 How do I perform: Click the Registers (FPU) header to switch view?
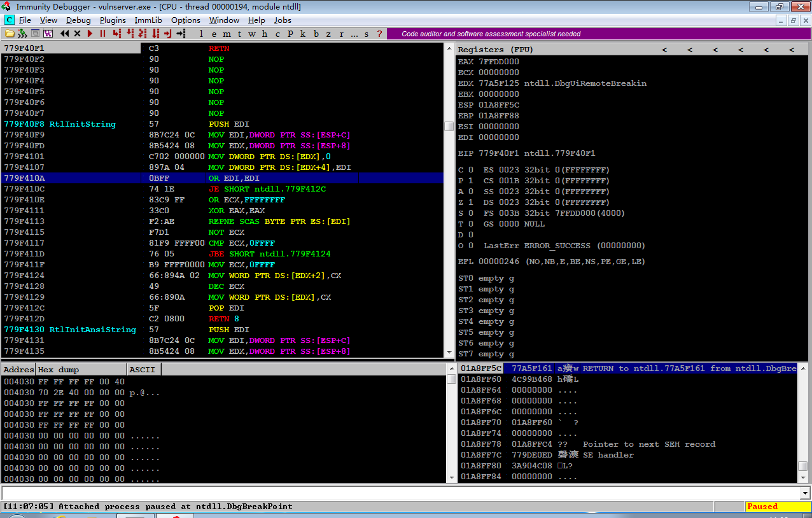click(x=496, y=50)
